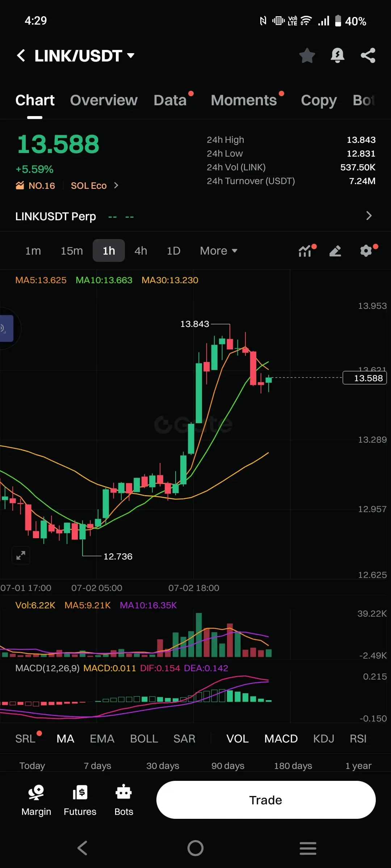Expand the SOL Eco chevron arrow
This screenshot has height=868, width=391.
pos(116,185)
